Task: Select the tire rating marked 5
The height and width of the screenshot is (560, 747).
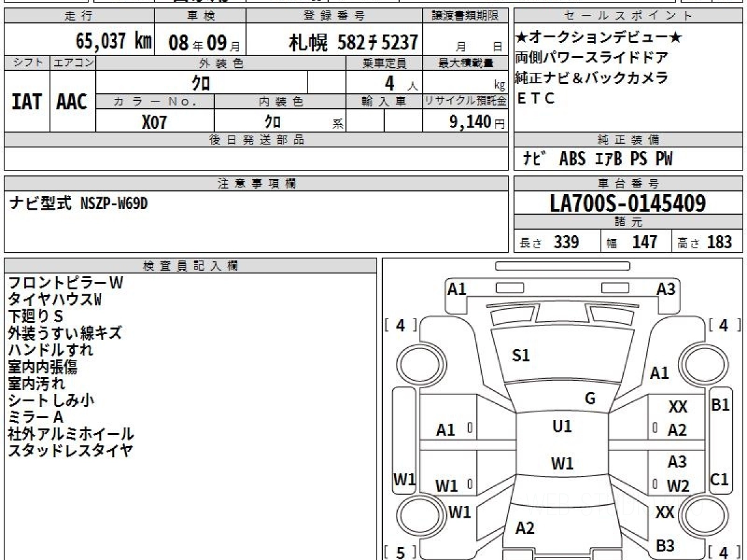Action: click(x=400, y=552)
